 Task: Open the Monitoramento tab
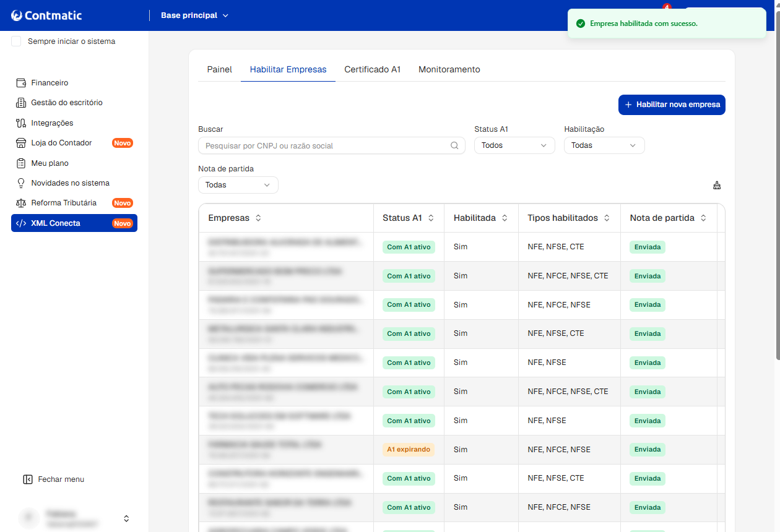point(449,69)
